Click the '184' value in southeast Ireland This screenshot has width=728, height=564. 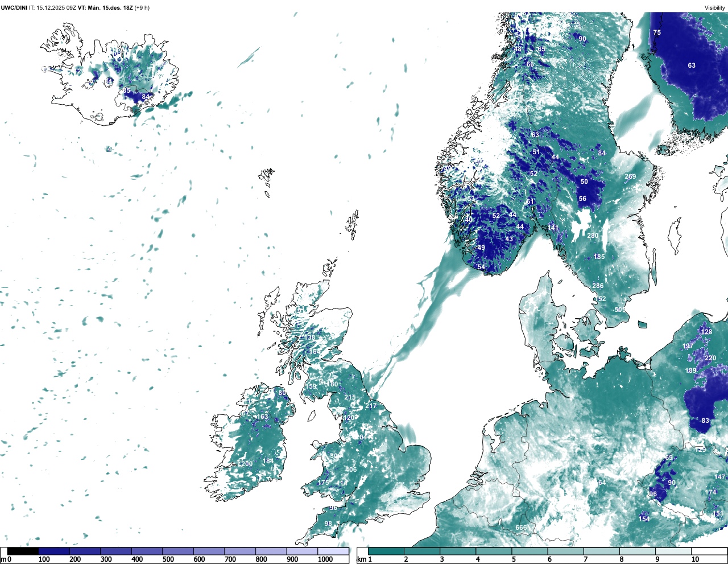coord(268,461)
